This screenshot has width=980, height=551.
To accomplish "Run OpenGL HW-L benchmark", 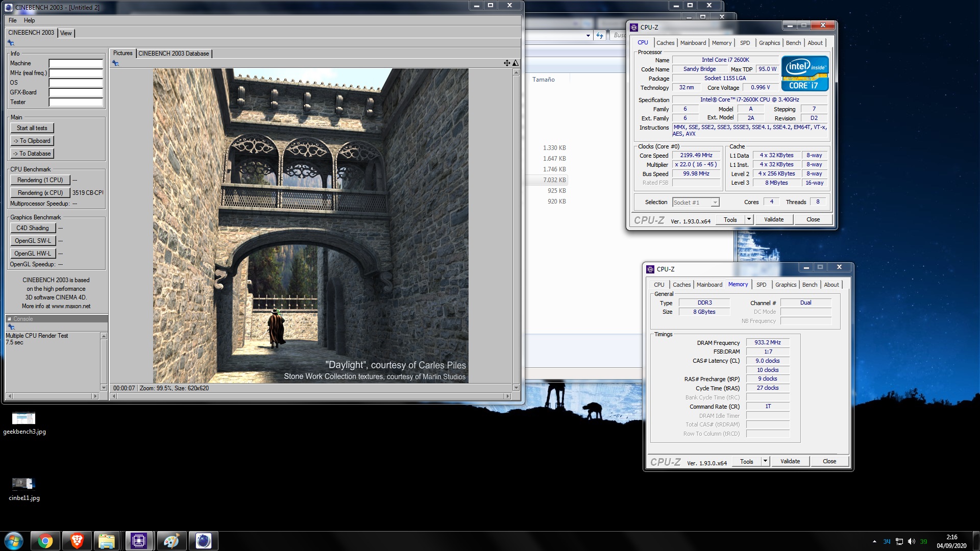I will pyautogui.click(x=33, y=254).
